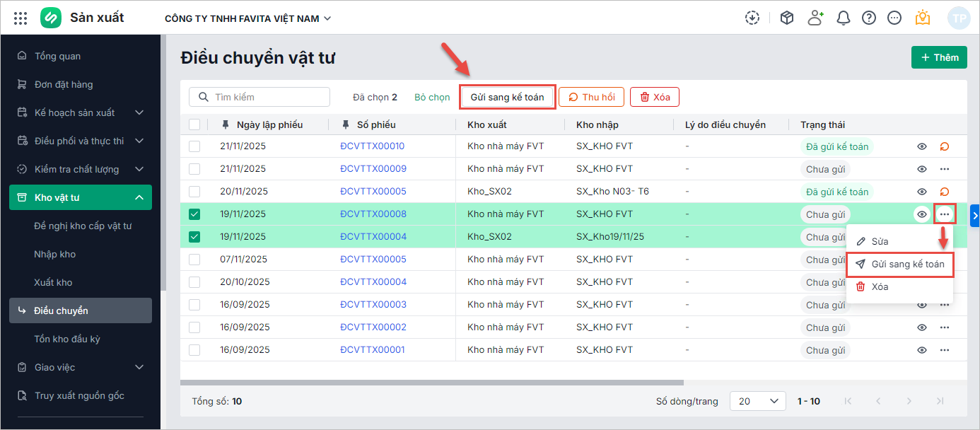
Task: Open the help question mark icon
Action: coord(869,18)
